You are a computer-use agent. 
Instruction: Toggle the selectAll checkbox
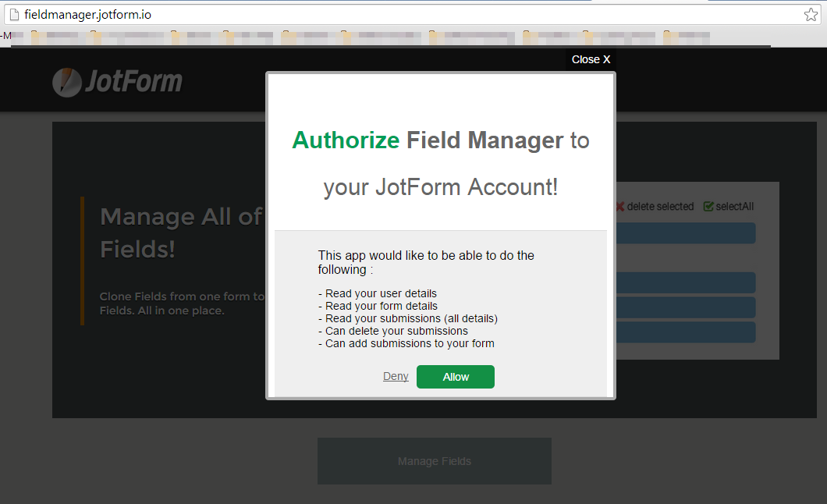pyautogui.click(x=708, y=207)
